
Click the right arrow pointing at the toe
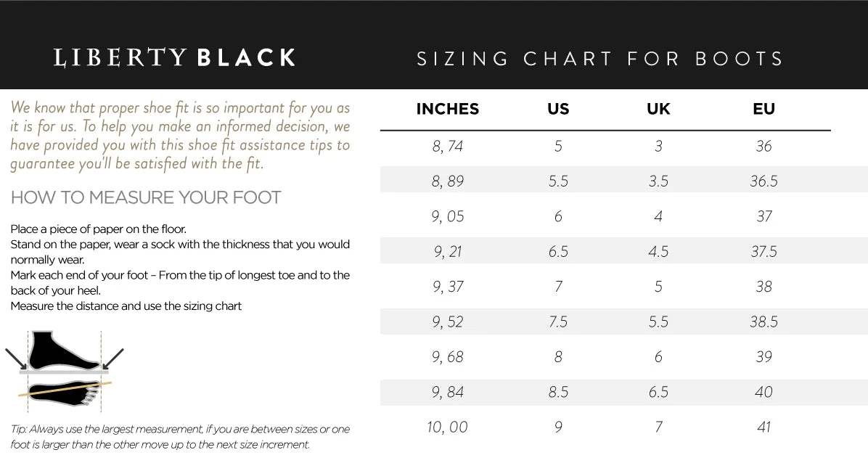pyautogui.click(x=112, y=359)
